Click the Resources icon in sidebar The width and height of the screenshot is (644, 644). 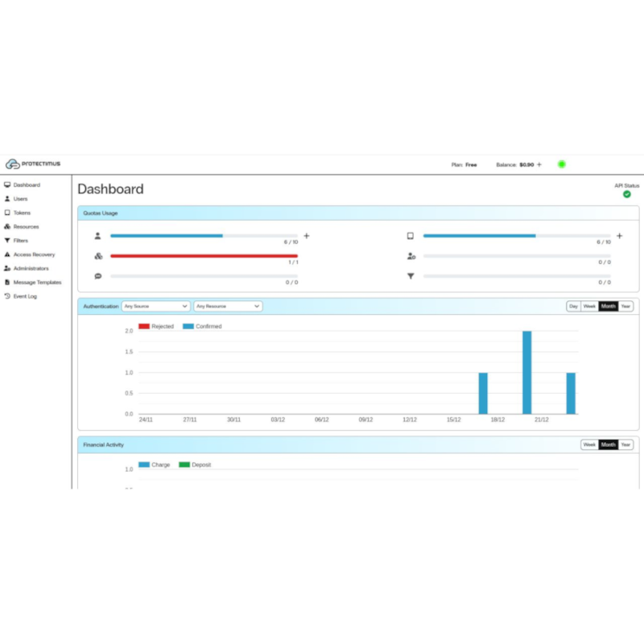tap(7, 227)
